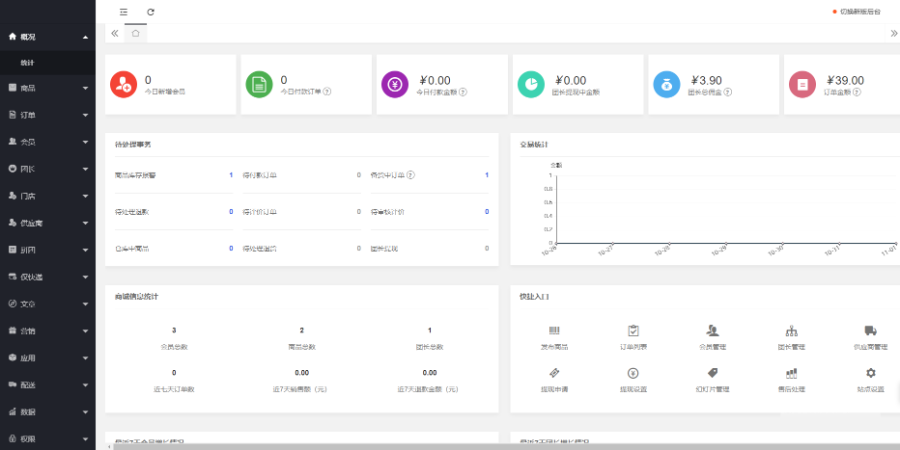
Task: Click the 近七天订单数 statistic label
Action: [x=174, y=389]
